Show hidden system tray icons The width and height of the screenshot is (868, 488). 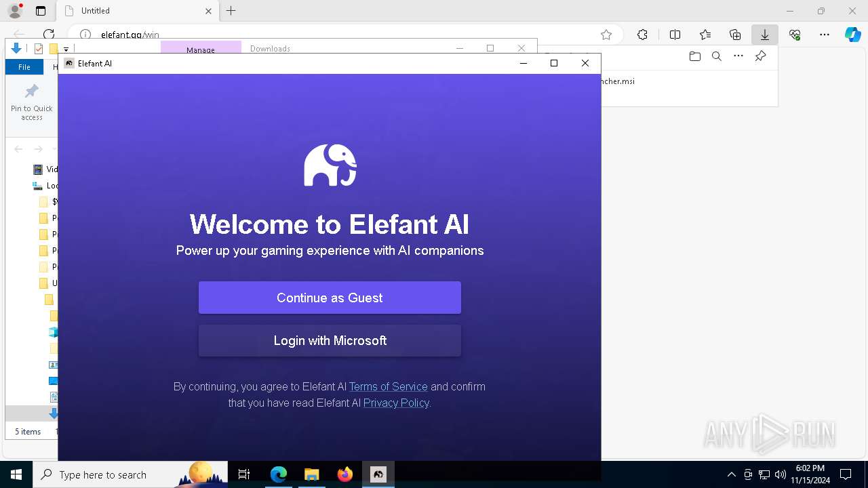pos(731,474)
